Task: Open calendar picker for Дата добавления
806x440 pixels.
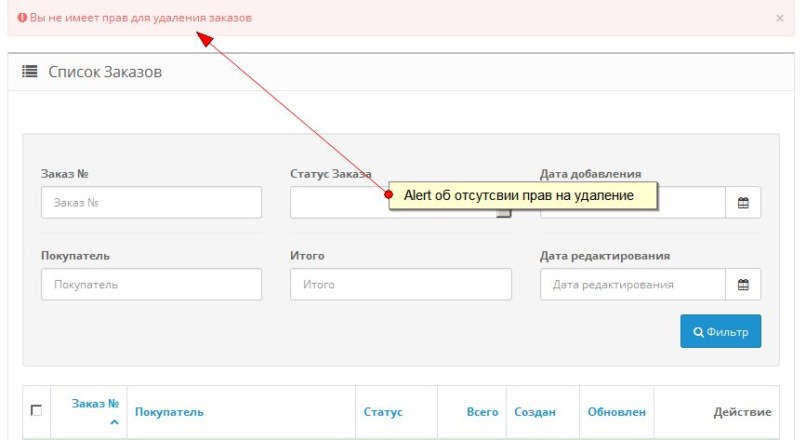Action: point(743,203)
